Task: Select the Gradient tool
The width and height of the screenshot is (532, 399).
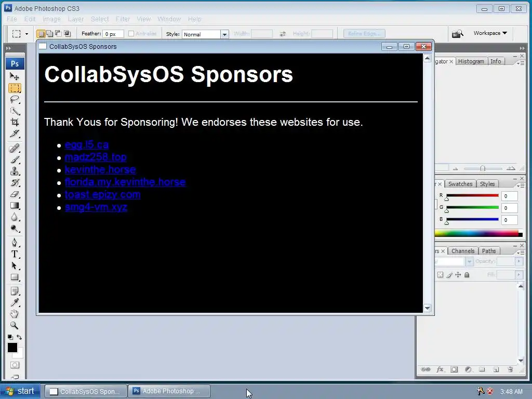Action: [15, 205]
